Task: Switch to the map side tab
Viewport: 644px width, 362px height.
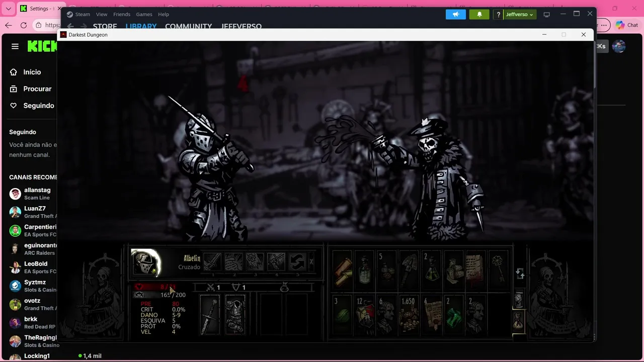Action: (518, 299)
